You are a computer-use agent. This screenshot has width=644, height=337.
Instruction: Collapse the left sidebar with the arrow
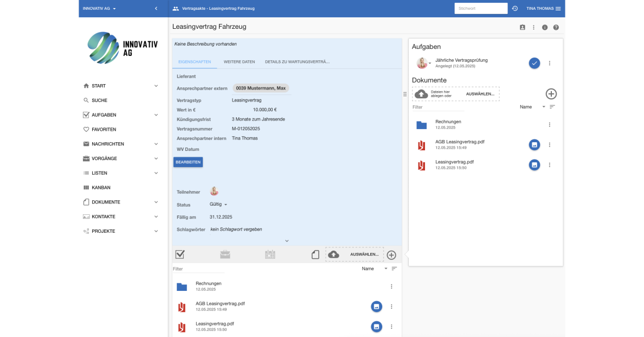click(156, 9)
